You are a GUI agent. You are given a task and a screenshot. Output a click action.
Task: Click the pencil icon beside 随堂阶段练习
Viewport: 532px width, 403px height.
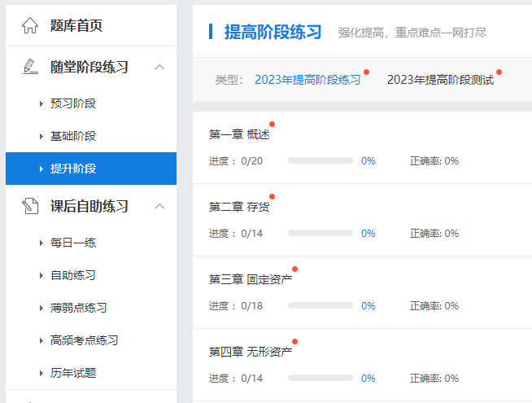pos(30,67)
